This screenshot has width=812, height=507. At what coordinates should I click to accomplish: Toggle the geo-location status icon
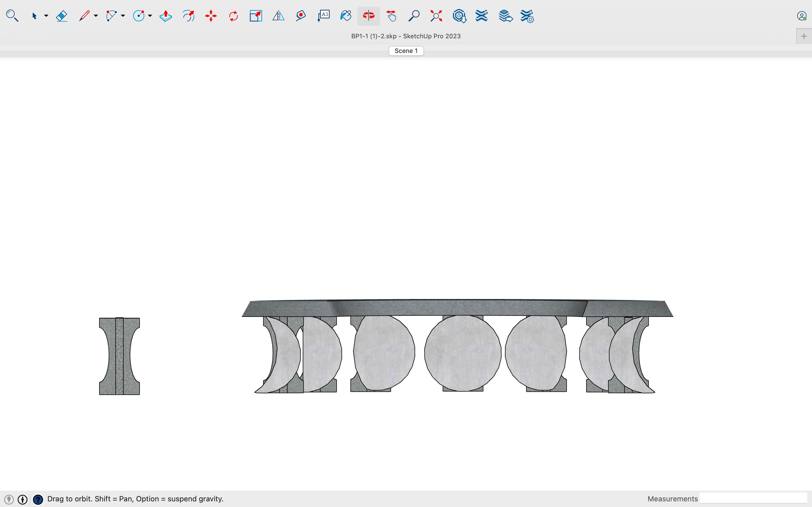click(x=9, y=499)
